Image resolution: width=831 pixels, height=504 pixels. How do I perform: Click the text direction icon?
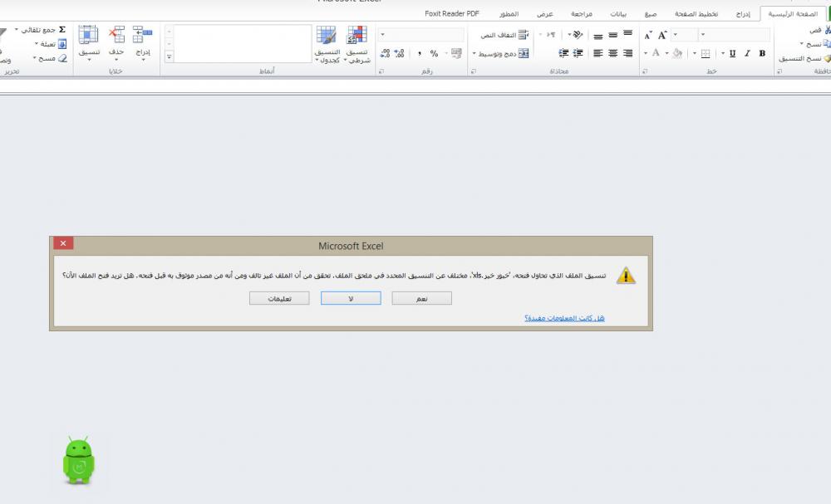551,35
